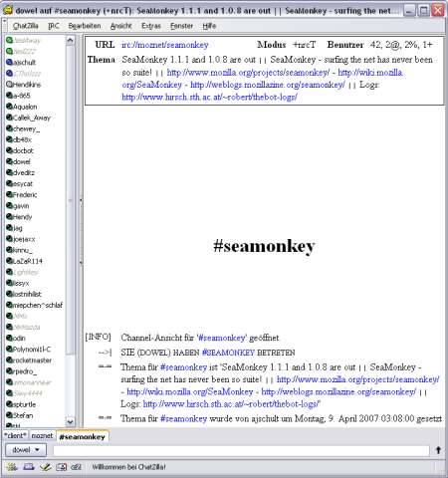Open the IRC menu
Viewport: 448px width, 478px height.
54,26
